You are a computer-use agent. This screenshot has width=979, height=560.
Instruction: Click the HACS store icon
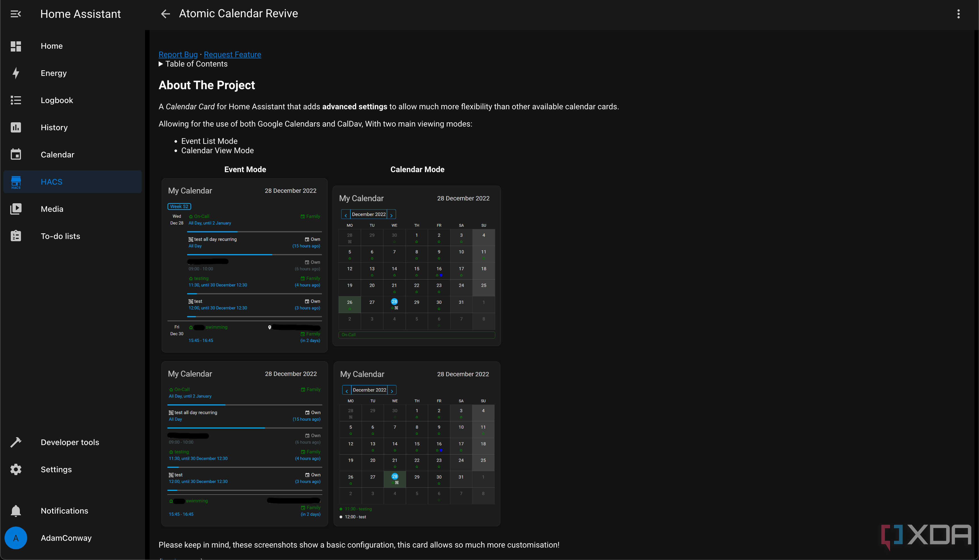tap(16, 182)
